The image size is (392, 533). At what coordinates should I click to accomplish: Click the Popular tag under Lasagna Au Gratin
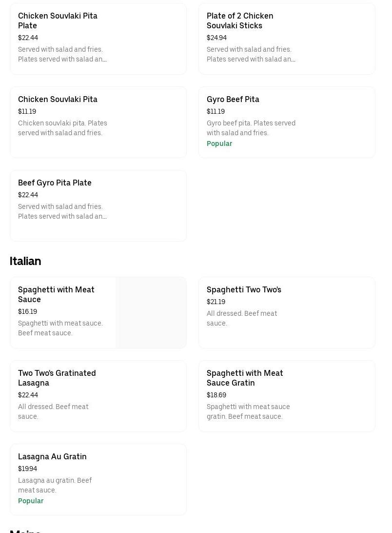point(31,501)
